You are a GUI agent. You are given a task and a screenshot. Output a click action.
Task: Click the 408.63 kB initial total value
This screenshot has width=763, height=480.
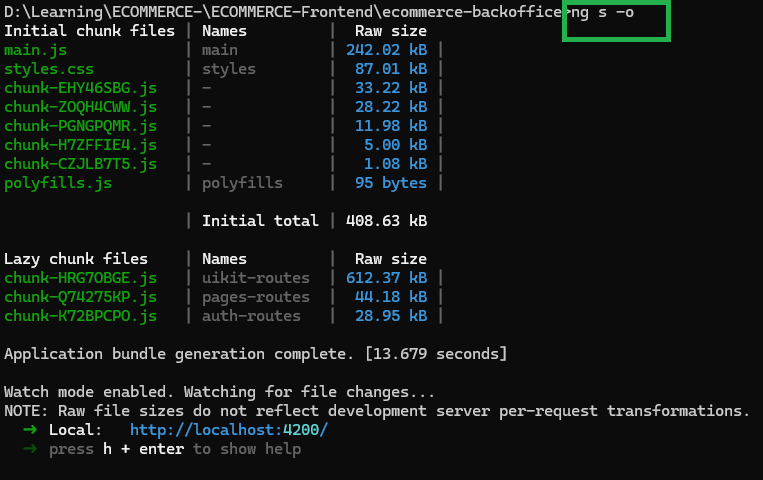tap(387, 221)
